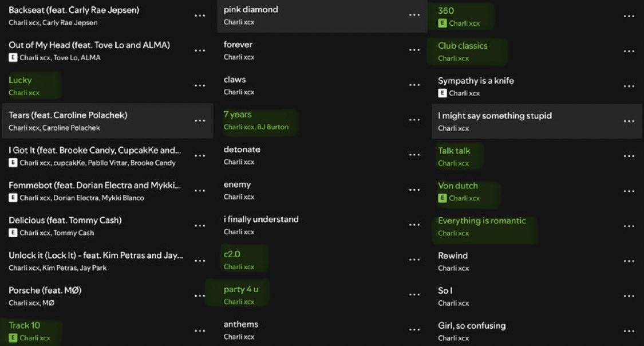Open more options for anthems
This screenshot has height=346, width=644.
(x=414, y=329)
